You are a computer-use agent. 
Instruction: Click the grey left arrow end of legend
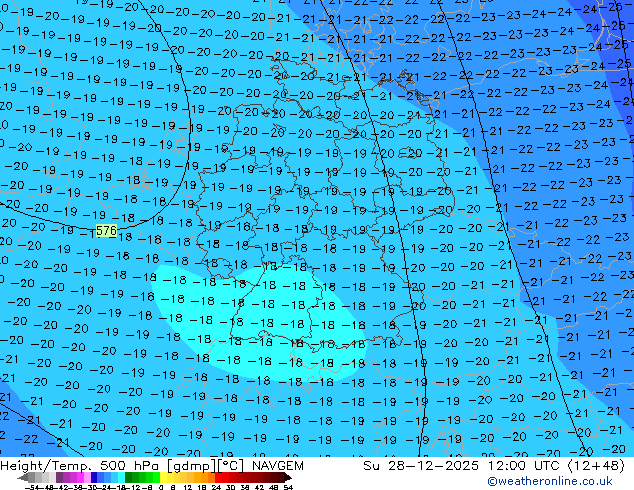22,477
